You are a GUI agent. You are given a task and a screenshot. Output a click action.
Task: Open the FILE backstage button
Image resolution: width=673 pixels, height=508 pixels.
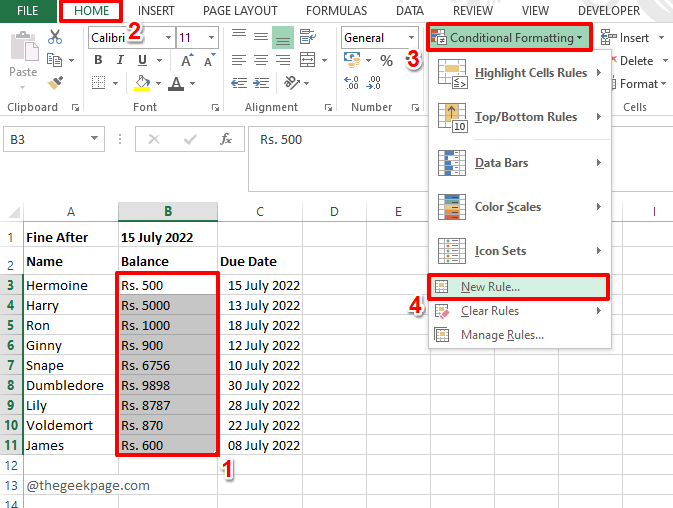point(28,10)
